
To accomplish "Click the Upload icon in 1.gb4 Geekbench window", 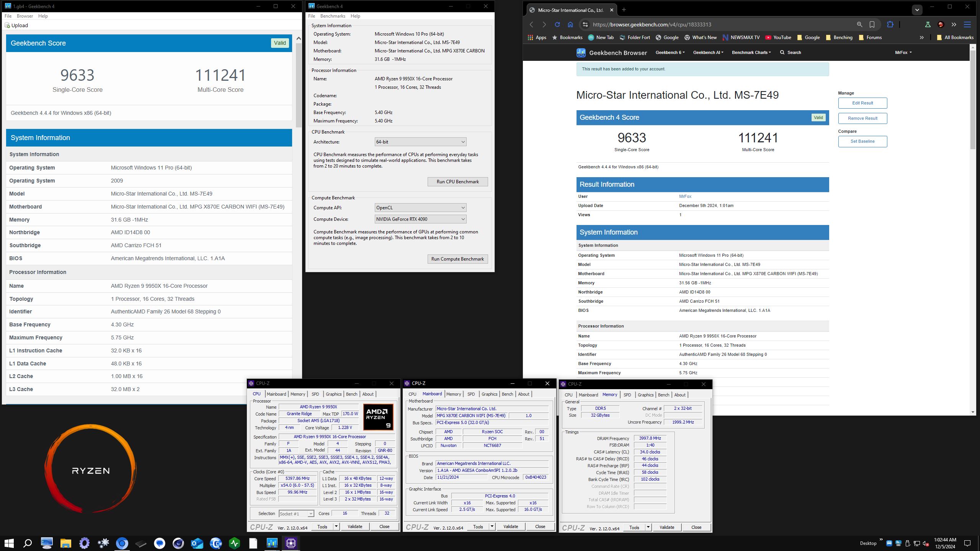I will (7, 25).
